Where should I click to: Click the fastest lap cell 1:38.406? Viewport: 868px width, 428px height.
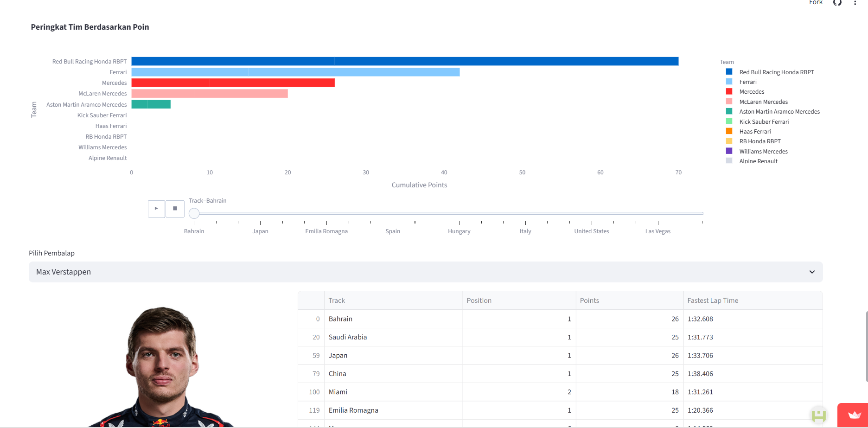753,374
